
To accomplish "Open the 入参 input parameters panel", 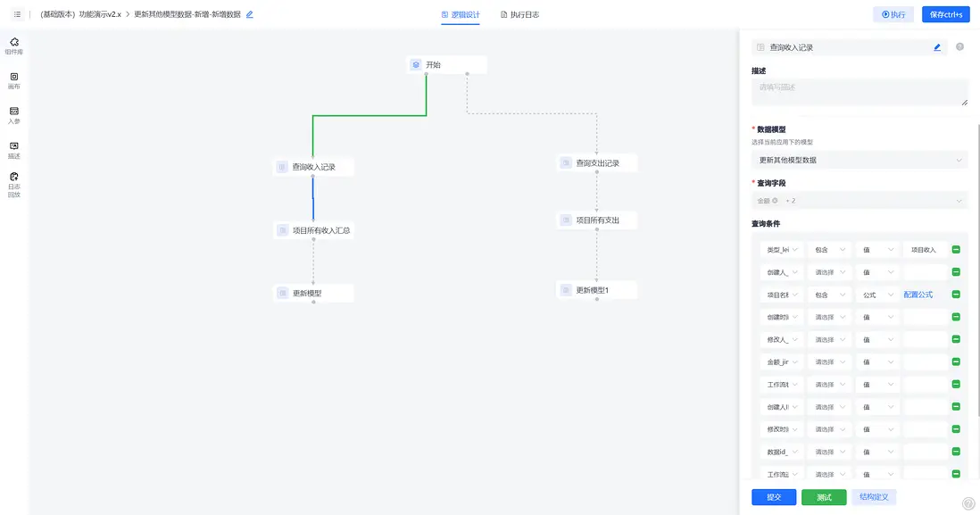I will [13, 114].
